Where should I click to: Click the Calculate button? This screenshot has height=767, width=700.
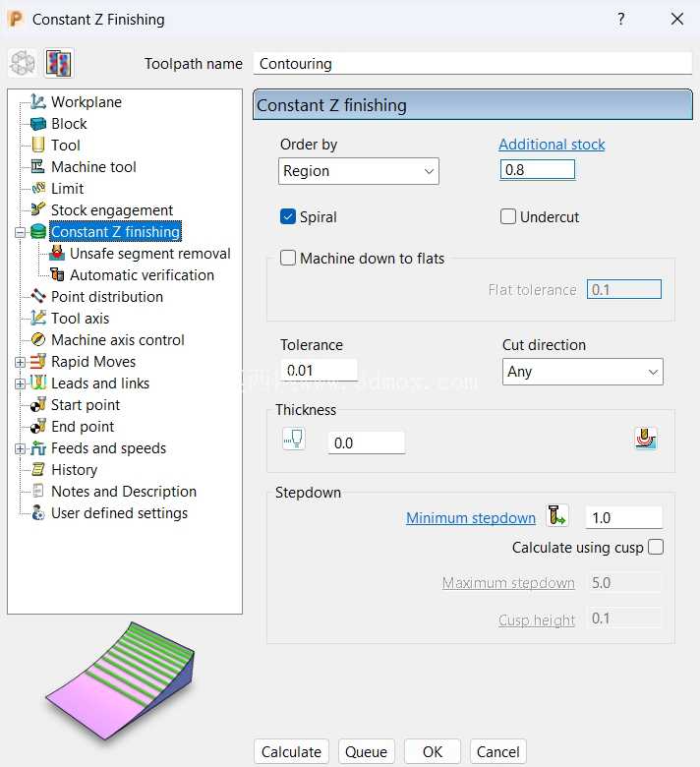(291, 751)
